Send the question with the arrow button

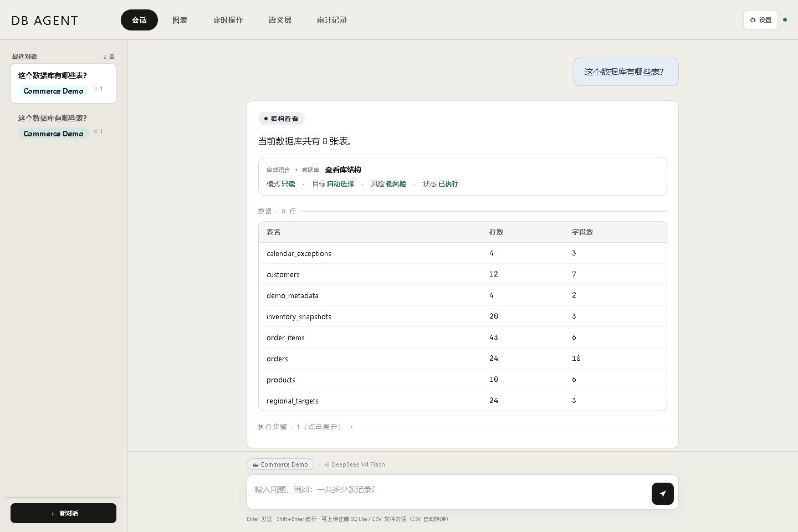(x=662, y=494)
